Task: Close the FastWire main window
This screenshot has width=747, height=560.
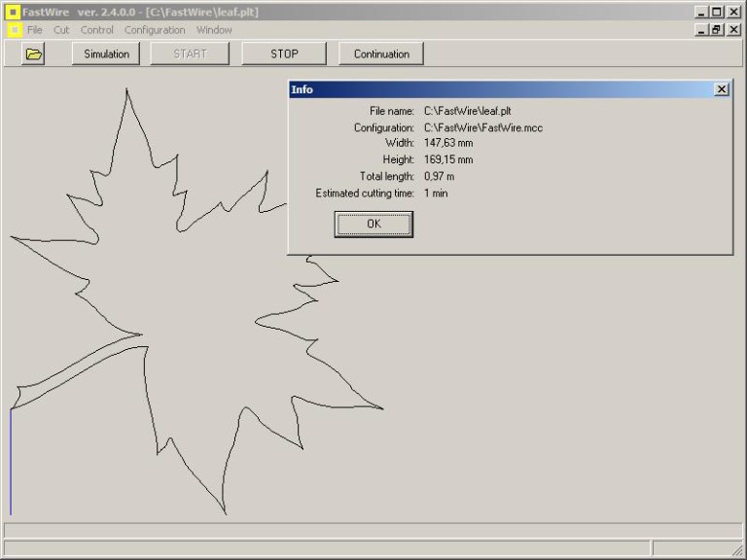Action: click(x=734, y=13)
